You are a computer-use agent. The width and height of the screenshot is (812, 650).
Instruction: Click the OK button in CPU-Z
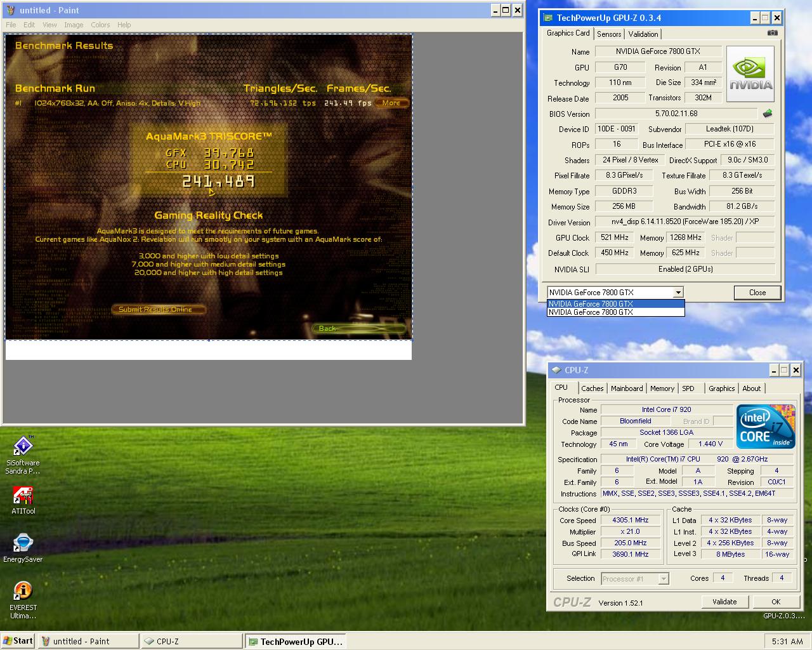click(x=776, y=602)
